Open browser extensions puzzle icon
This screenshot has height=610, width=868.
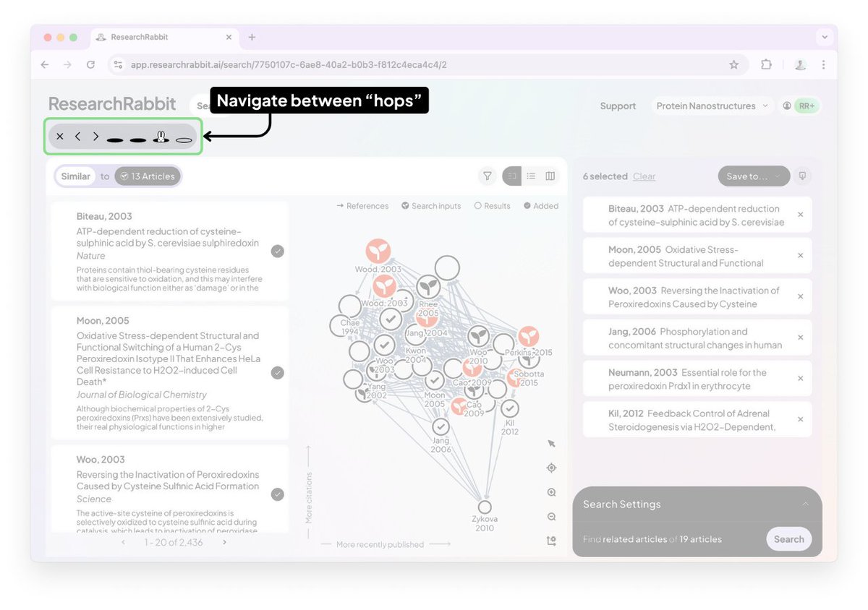[766, 64]
